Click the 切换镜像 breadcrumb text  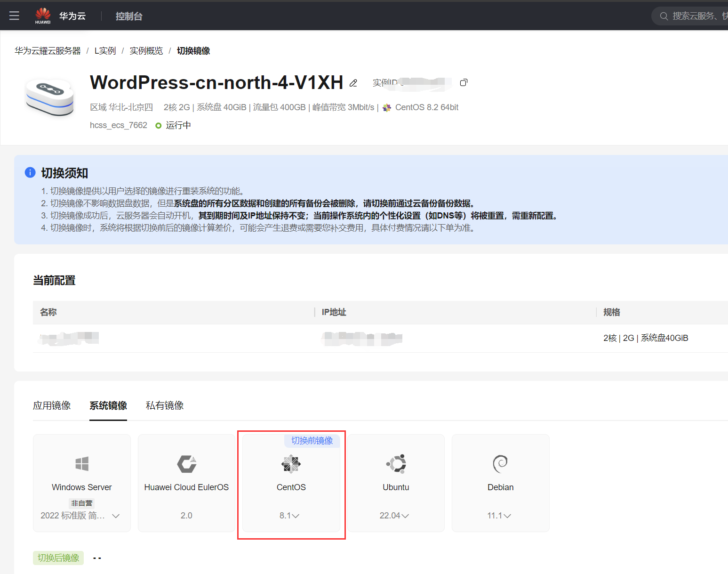click(193, 51)
